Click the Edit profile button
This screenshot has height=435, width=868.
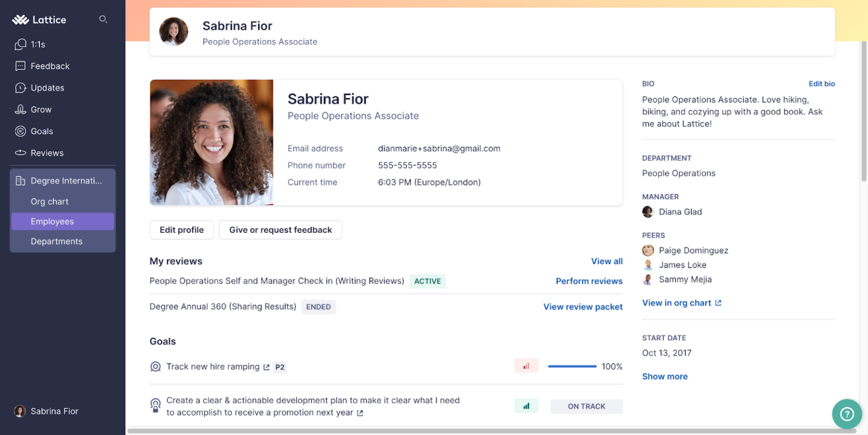(x=181, y=229)
